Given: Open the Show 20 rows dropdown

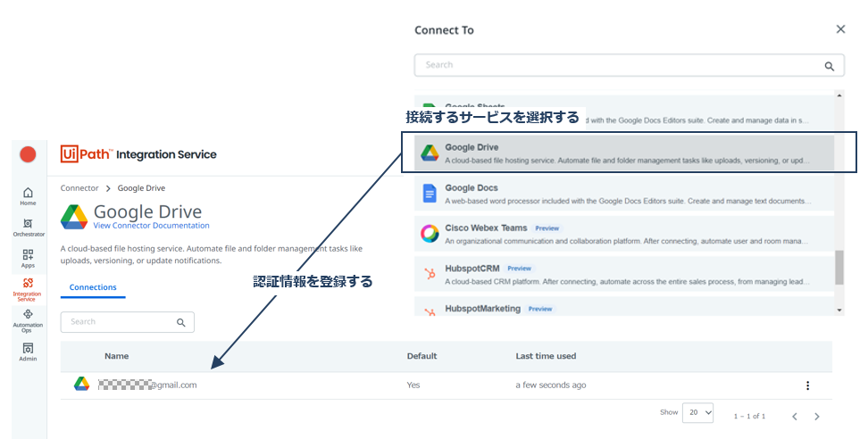Looking at the screenshot, I should point(698,412).
